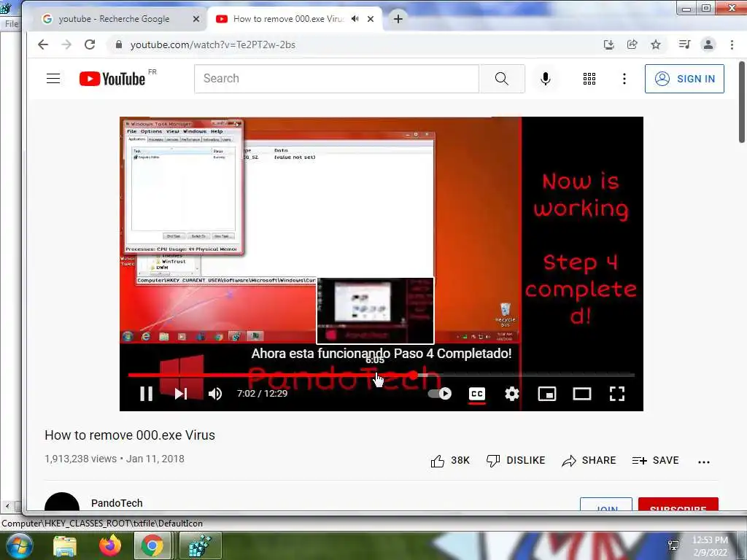Open the media controls icon in Chrome toolbar

point(684,44)
